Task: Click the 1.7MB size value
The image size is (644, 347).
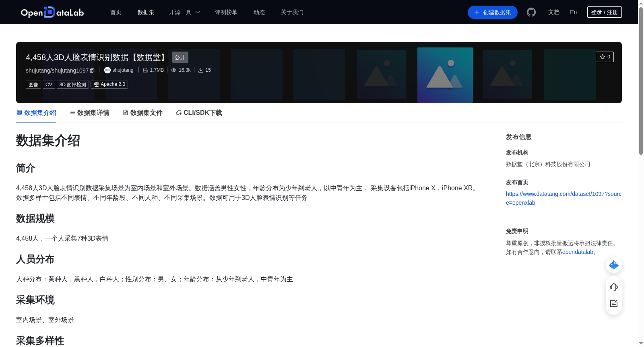Action: [x=157, y=70]
